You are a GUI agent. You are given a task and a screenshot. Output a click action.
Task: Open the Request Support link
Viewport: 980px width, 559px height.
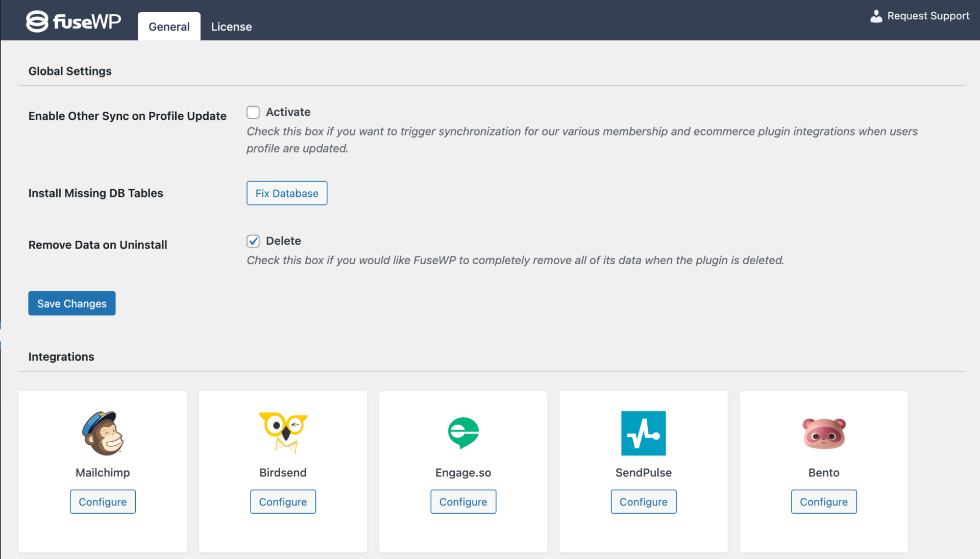coord(928,16)
